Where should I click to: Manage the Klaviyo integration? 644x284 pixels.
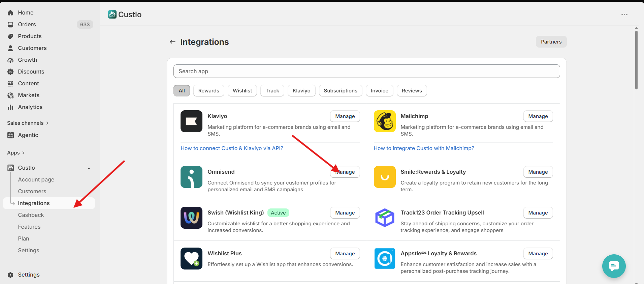345,116
